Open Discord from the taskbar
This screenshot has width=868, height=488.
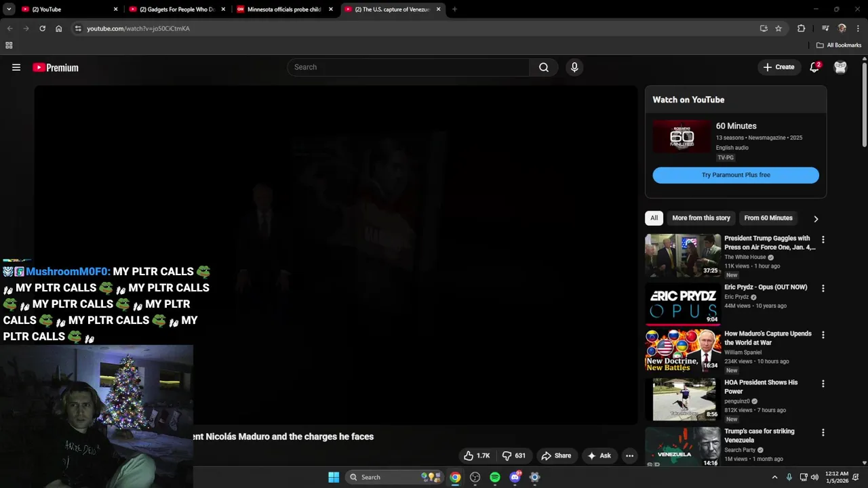coord(515,477)
